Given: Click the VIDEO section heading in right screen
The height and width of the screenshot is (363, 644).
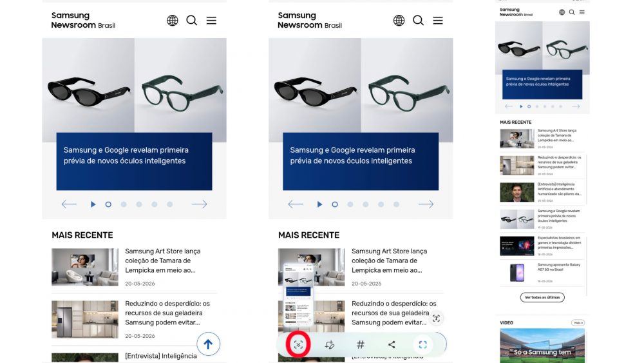Looking at the screenshot, I should [x=506, y=323].
